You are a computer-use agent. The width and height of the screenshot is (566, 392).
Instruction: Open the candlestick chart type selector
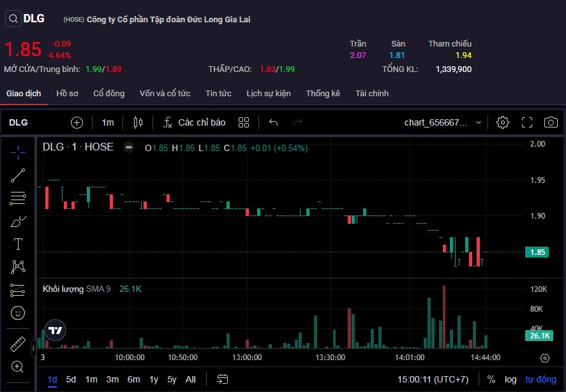(x=138, y=122)
